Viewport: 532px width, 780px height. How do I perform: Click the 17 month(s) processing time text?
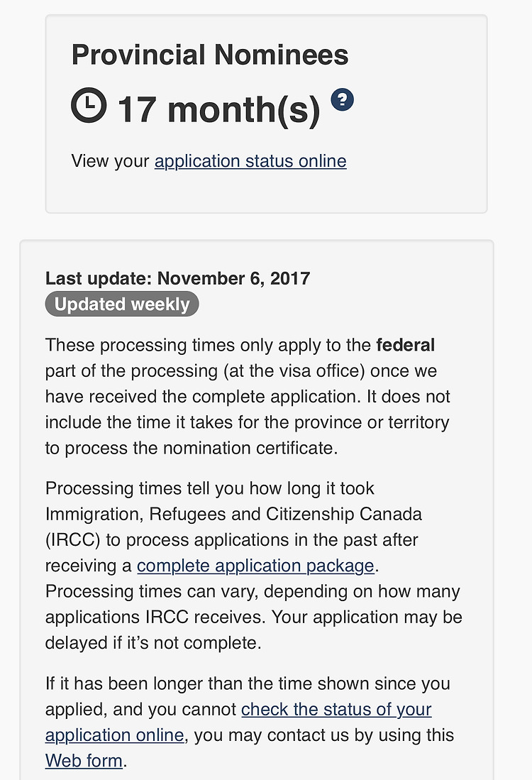[x=218, y=109]
